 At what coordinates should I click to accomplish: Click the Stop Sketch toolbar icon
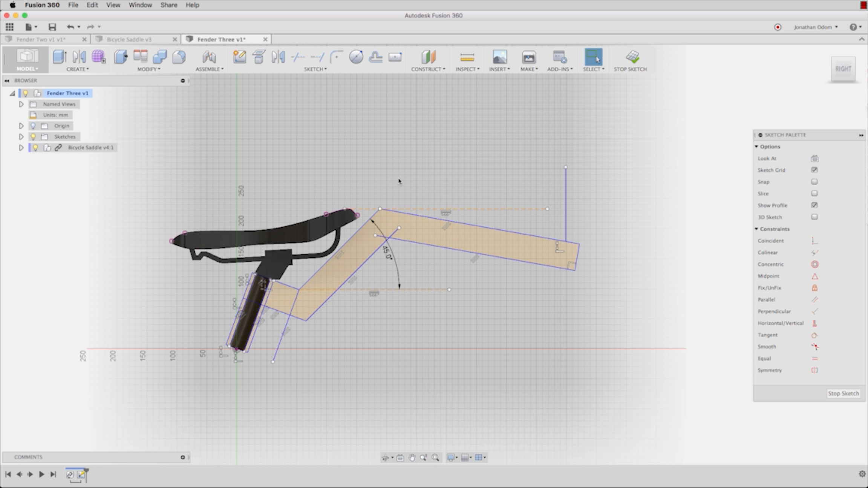[x=632, y=57]
